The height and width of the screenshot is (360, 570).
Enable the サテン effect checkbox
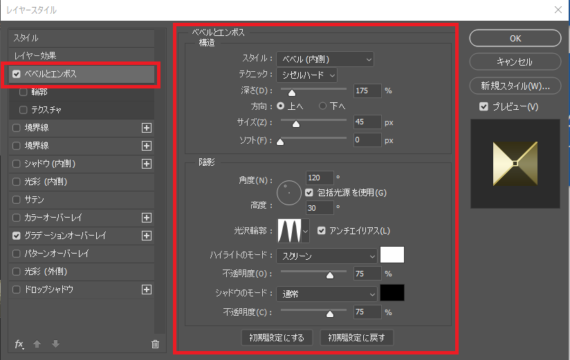click(x=16, y=200)
